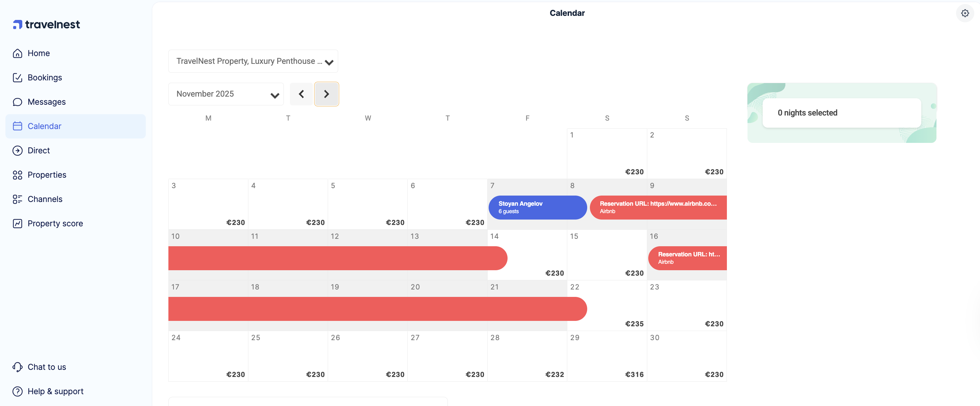Open Direct via arrow circle icon
Viewport: 980px width, 406px height.
coord(18,150)
